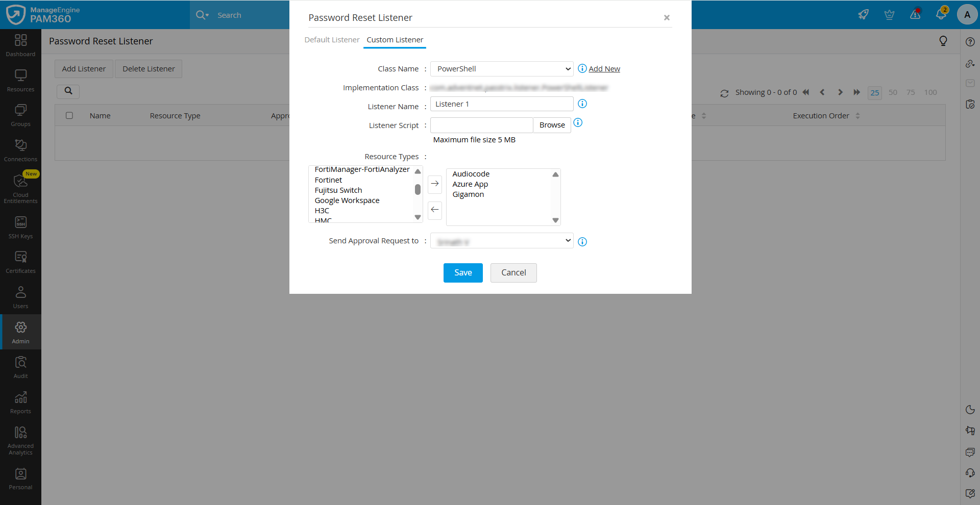Click the Delete Listener button
The height and width of the screenshot is (505, 980).
(149, 69)
